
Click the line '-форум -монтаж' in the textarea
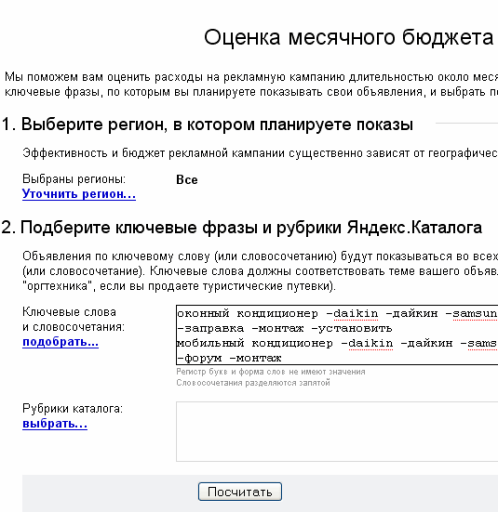(229, 358)
